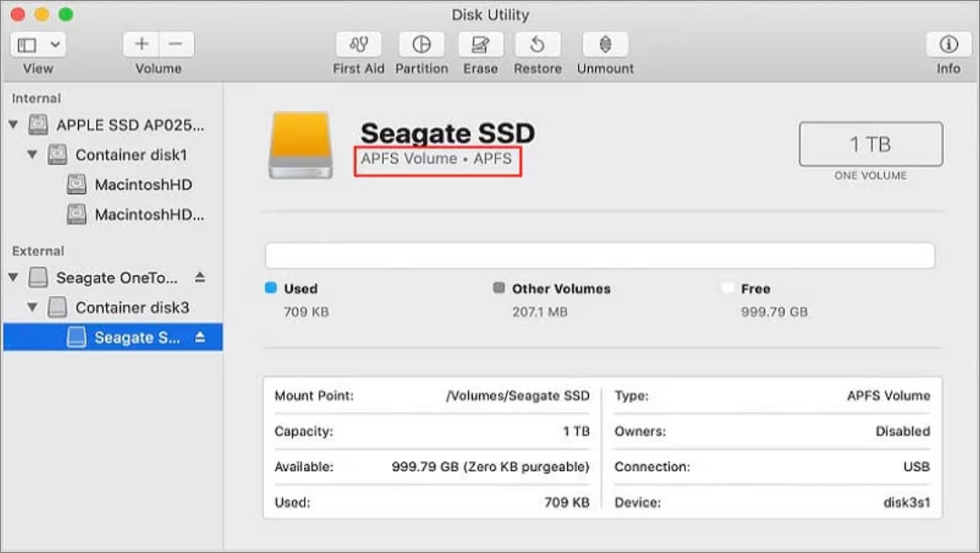Click the 999.79 GB Free value

pyautogui.click(x=774, y=311)
